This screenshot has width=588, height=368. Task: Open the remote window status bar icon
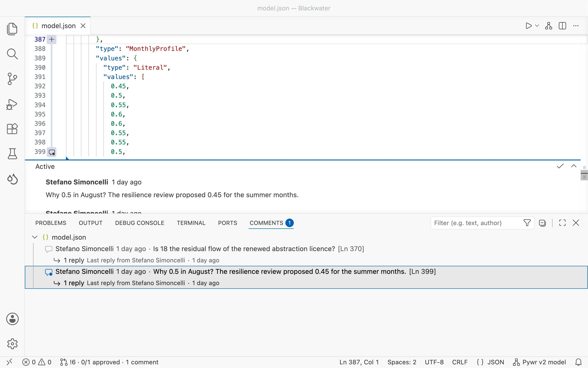[x=9, y=362]
